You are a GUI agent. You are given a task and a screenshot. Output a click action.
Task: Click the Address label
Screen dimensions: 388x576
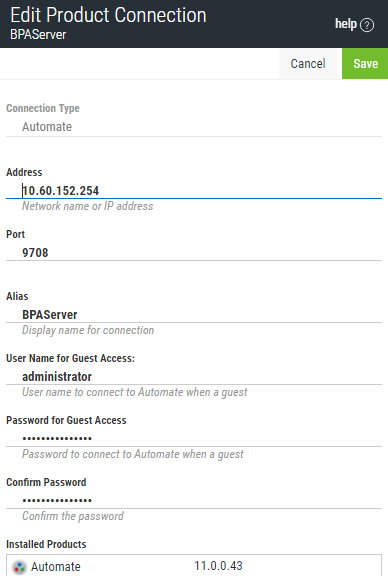(24, 172)
